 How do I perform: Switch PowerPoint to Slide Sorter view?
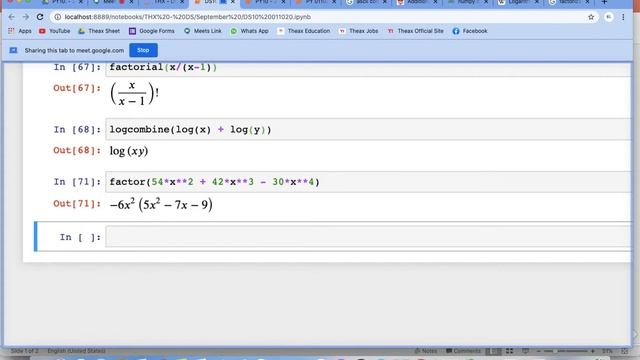(x=509, y=351)
